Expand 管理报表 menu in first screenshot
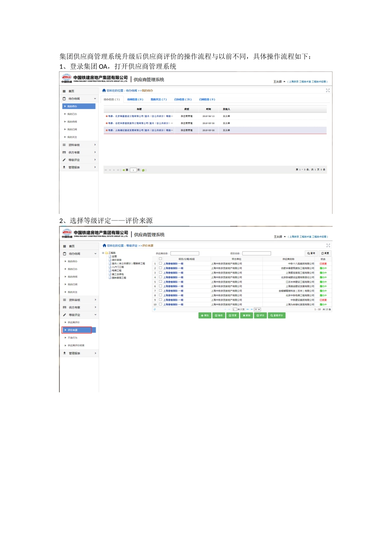The width and height of the screenshot is (392, 555). (x=95, y=167)
